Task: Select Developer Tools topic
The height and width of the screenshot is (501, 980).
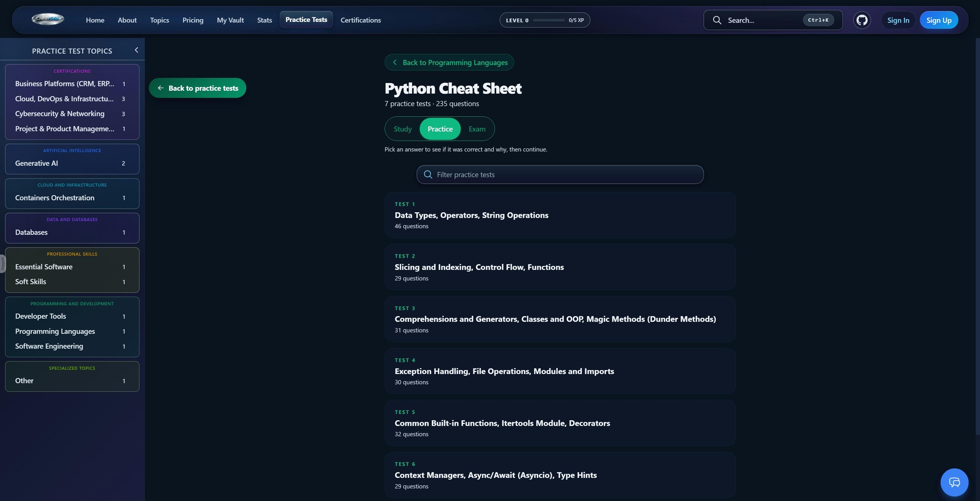Action: [72, 316]
